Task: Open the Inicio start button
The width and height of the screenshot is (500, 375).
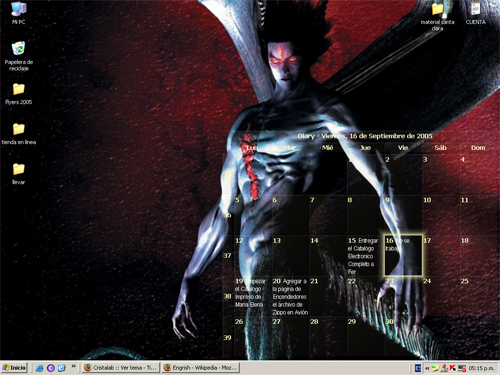Action: point(14,368)
